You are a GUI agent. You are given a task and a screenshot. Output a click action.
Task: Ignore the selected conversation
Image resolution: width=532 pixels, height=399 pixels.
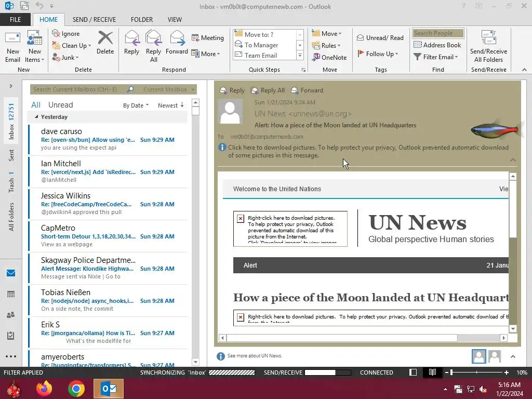pyautogui.click(x=66, y=34)
